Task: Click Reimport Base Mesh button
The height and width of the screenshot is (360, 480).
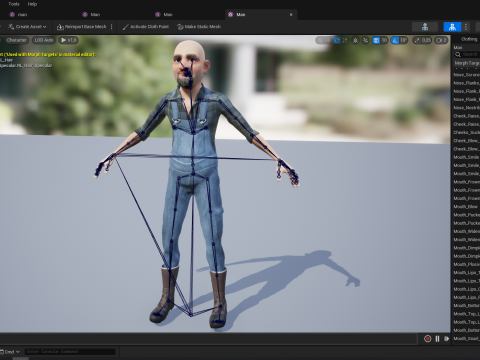Action: tap(82, 27)
